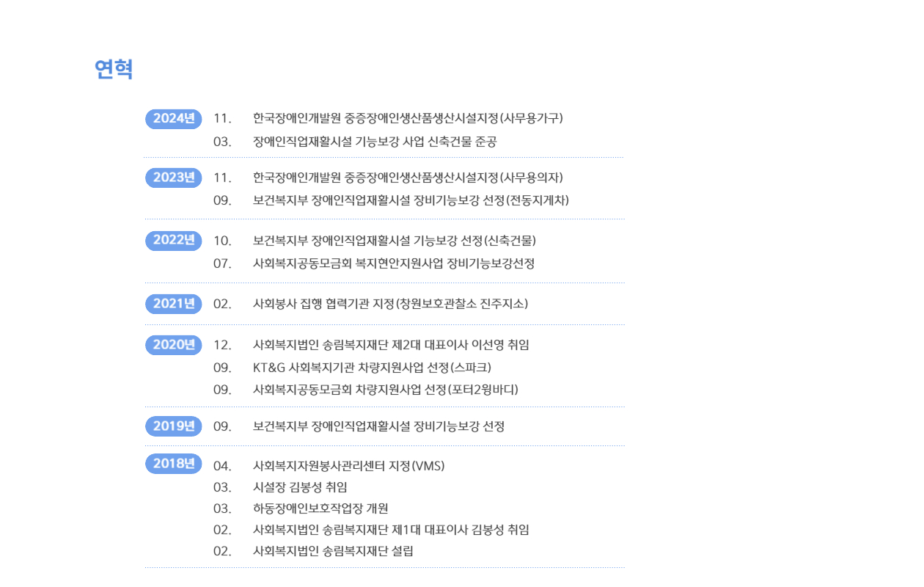Click the 2022년 year label

(x=173, y=241)
